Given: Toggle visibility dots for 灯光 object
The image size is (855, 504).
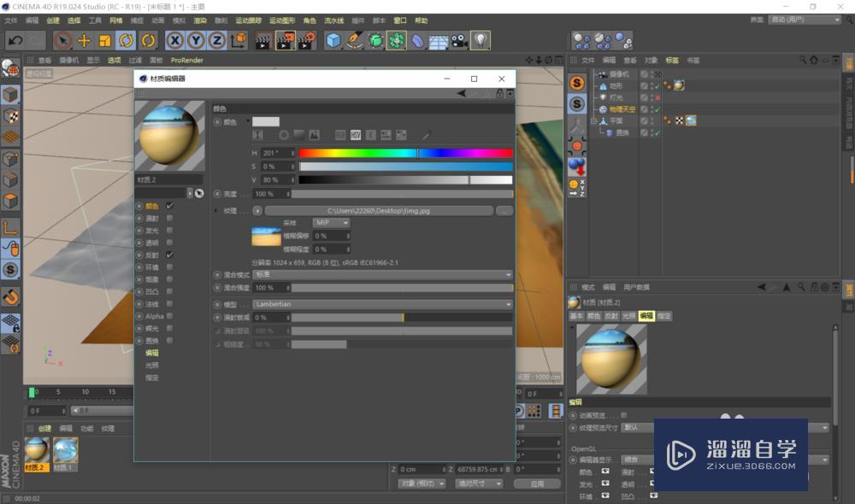Looking at the screenshot, I should [x=652, y=97].
